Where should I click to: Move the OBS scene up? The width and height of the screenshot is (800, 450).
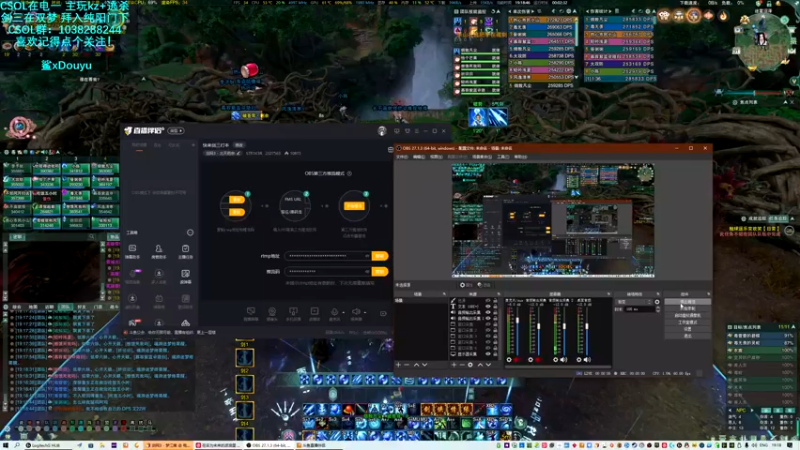click(x=416, y=365)
